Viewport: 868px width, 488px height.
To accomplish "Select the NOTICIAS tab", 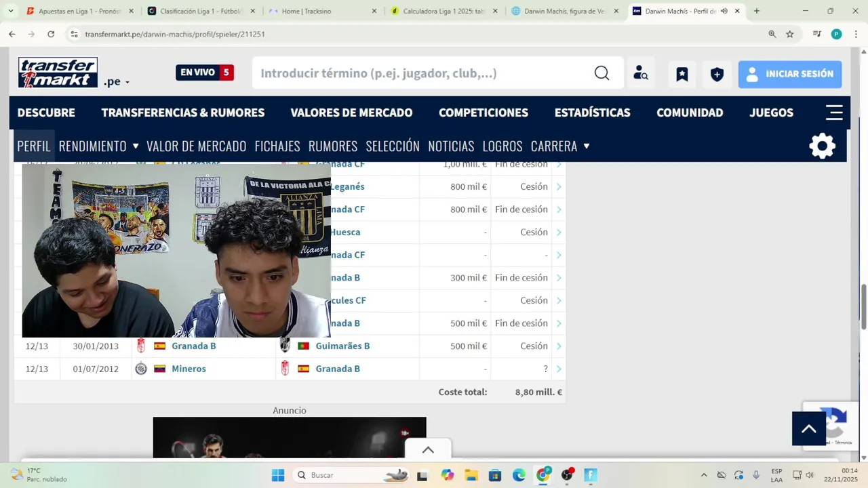I will [x=451, y=146].
